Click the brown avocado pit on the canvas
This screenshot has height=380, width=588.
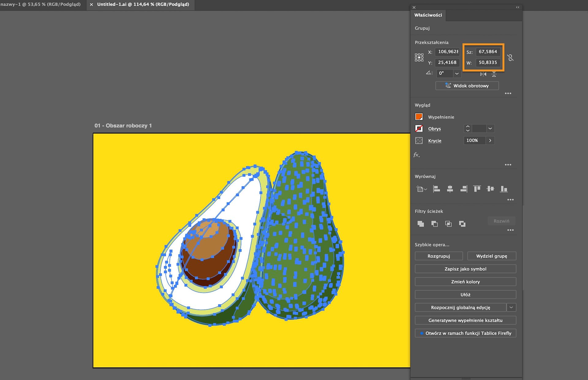[x=209, y=253]
